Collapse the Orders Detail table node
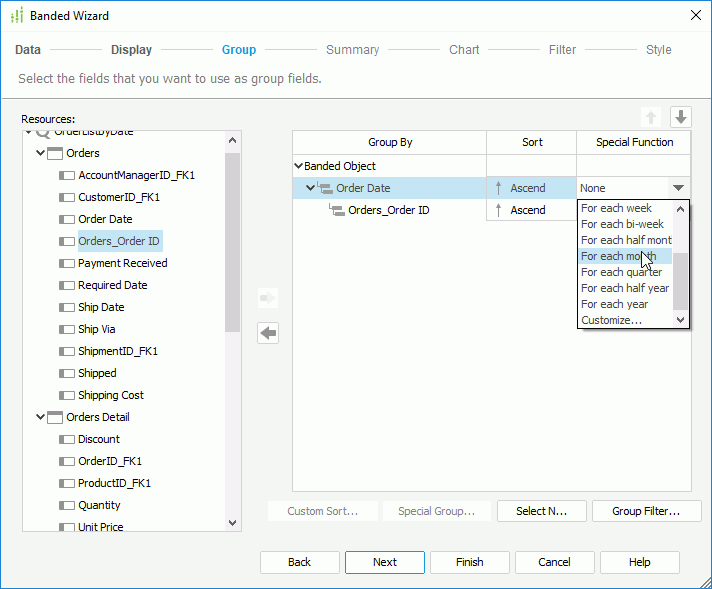The width and height of the screenshot is (712, 589). (x=40, y=417)
